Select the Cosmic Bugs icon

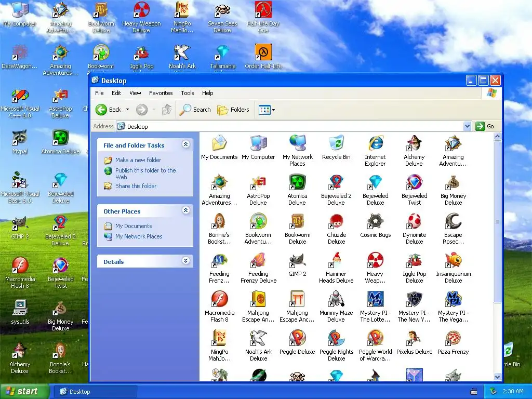(375, 222)
